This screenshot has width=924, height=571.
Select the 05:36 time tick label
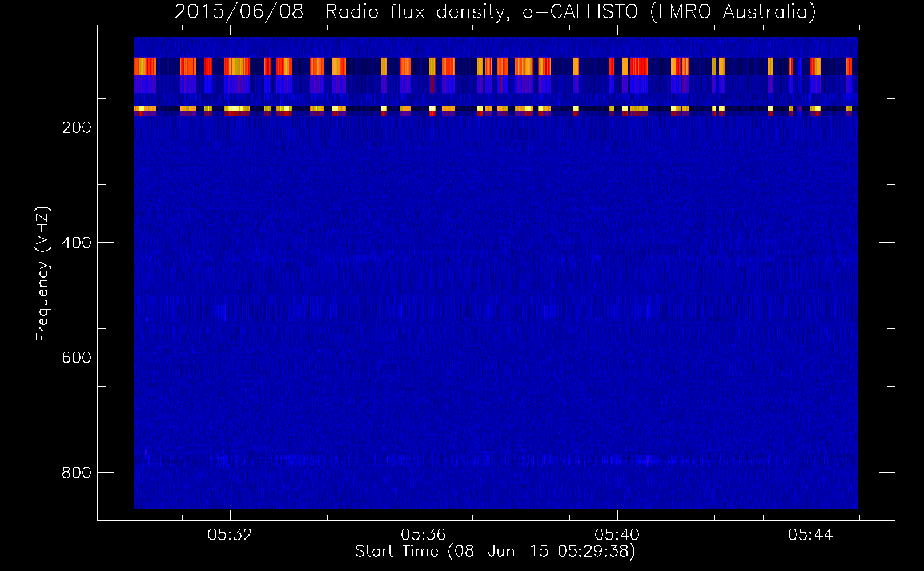424,535
